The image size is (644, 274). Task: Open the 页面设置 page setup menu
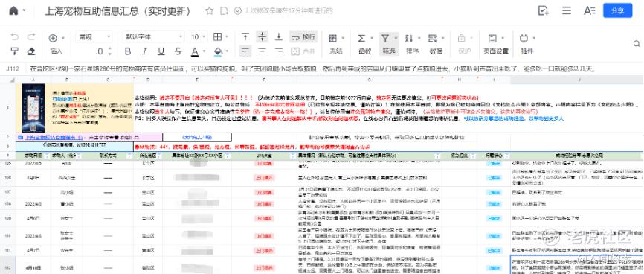pyautogui.click(x=496, y=44)
